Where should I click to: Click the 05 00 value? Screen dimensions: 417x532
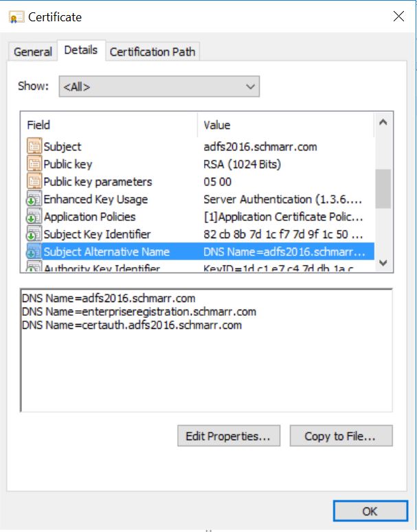click(218, 182)
